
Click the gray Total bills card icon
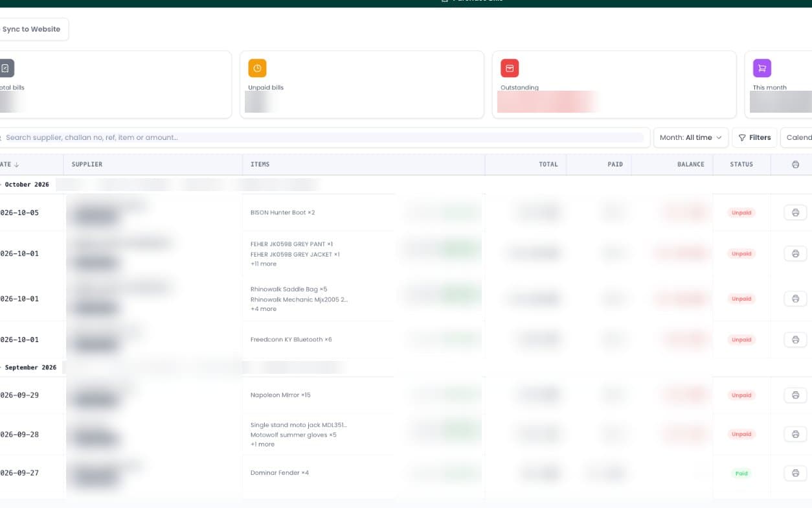coord(5,68)
